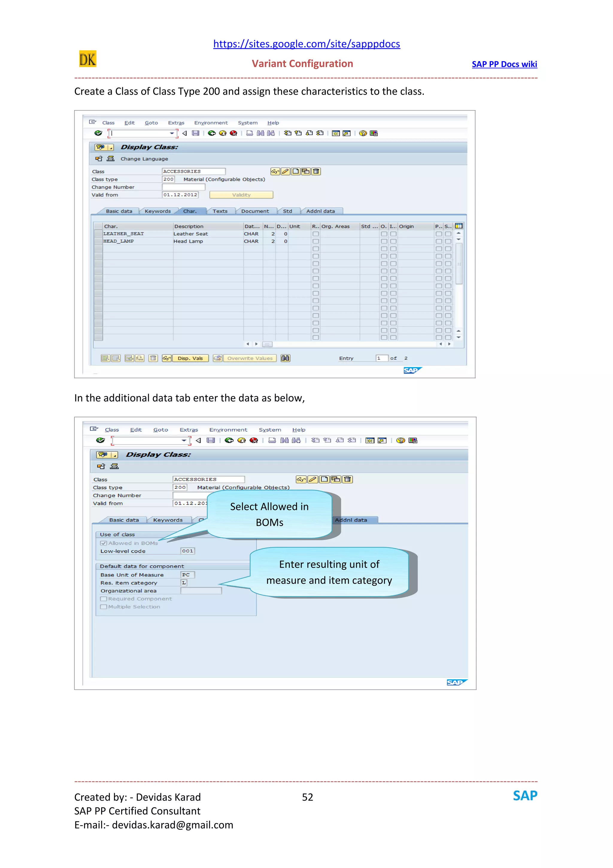Open Goto menu in lower SAP screenshot
Image resolution: width=613 pixels, height=868 pixels.
pyautogui.click(x=160, y=430)
